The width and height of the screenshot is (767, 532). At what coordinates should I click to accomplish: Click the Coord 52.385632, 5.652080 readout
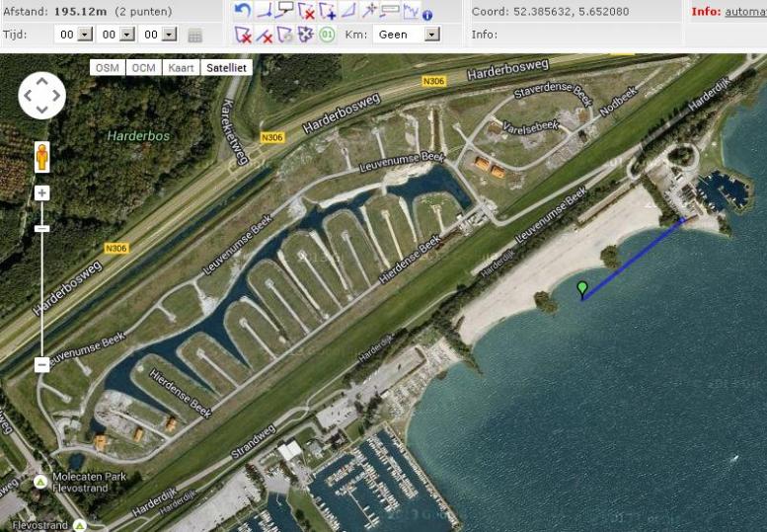click(550, 11)
